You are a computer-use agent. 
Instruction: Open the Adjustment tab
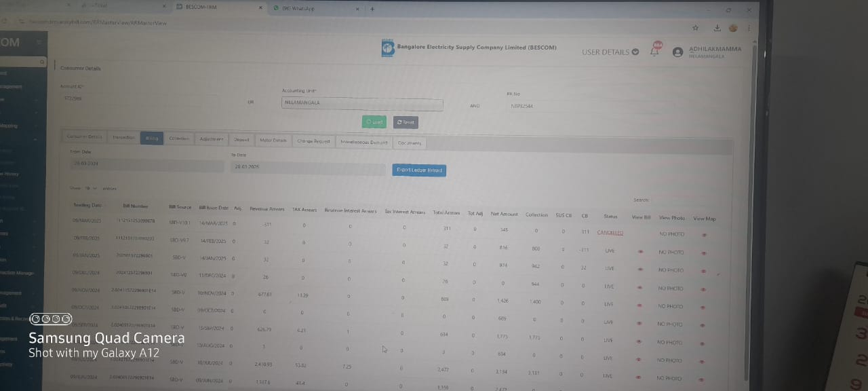[212, 139]
